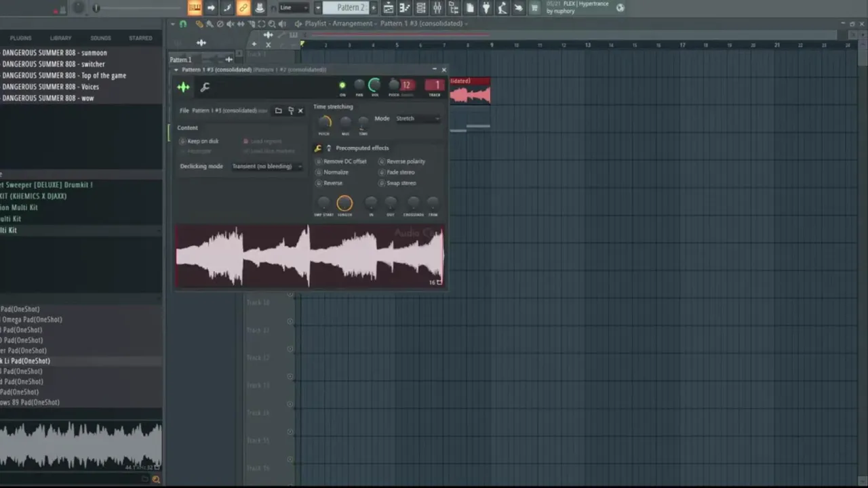Enable Remove DC offset

[x=342, y=161]
